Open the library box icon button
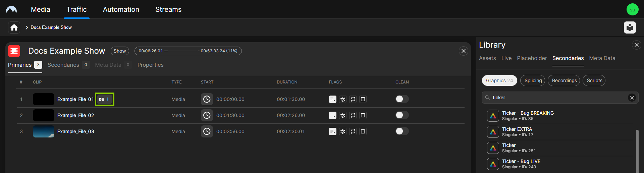Viewport: 644px width, 173px height. 630,27
